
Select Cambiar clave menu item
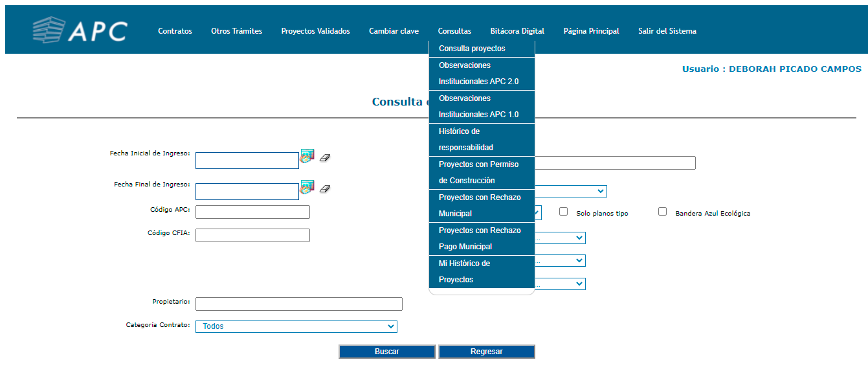(394, 31)
